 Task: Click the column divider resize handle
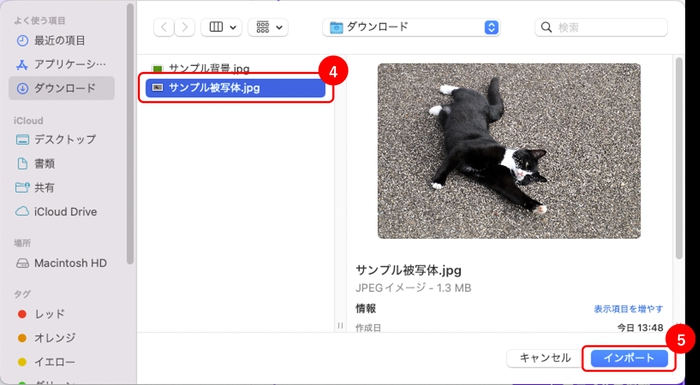(x=340, y=326)
